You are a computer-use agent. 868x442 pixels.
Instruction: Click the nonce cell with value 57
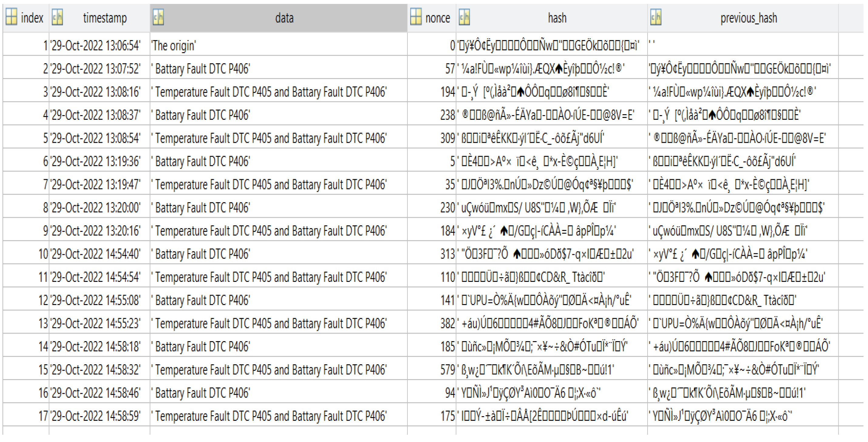click(450, 69)
